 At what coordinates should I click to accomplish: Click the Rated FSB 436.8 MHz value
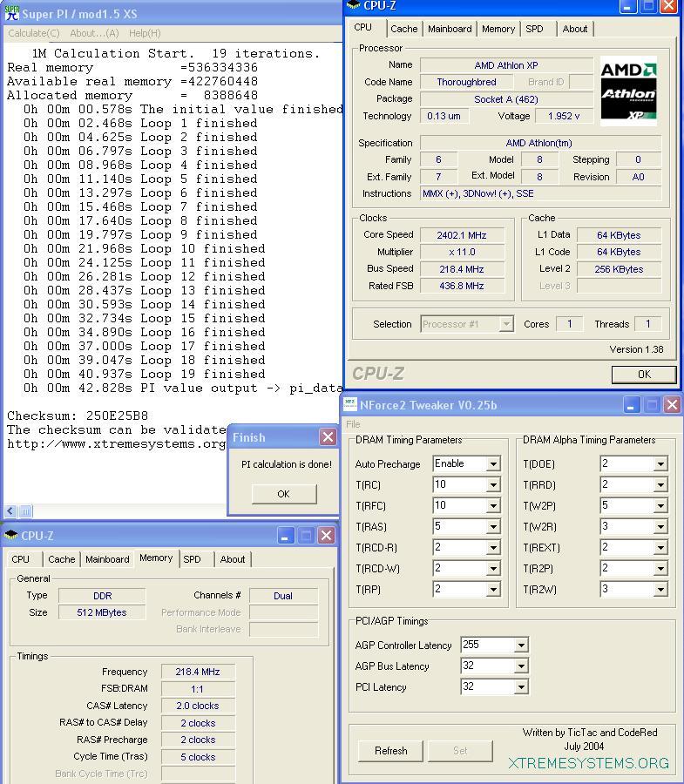462,286
